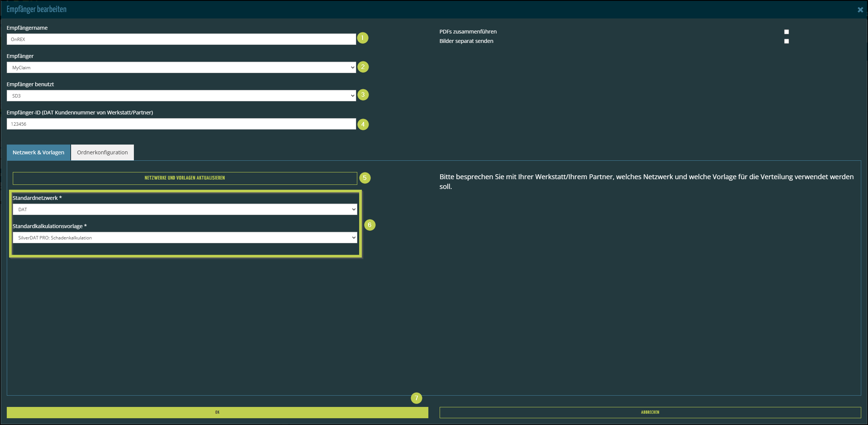Viewport: 868px width, 425px height.
Task: Click numbered marker 2 beside Empfänger dropdown
Action: coord(363,67)
